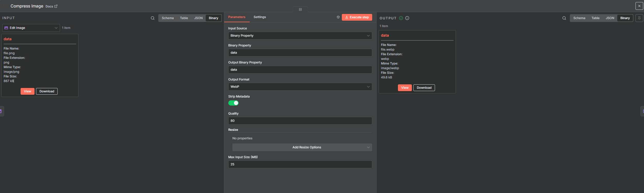Viewport: 644px width, 193px height.
Task: Click the next node icon on the right edge
Action: [642, 111]
